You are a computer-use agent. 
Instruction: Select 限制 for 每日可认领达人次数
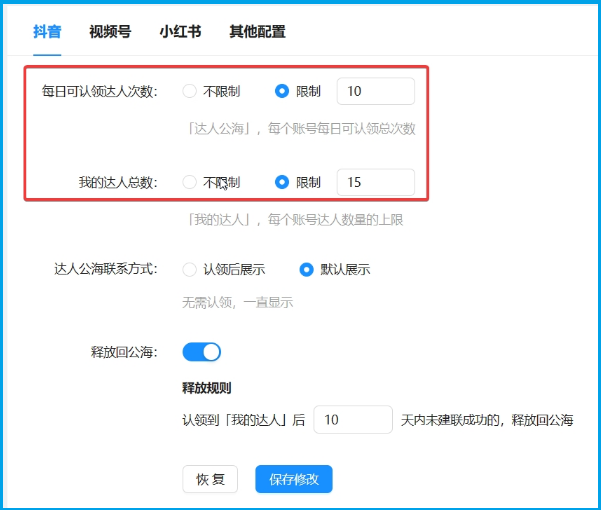click(282, 91)
